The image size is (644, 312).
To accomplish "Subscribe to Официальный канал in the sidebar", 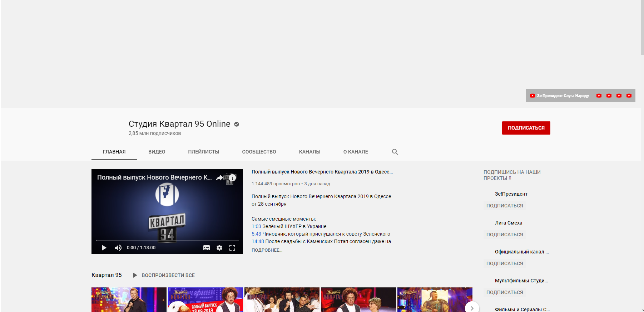I will [505, 263].
